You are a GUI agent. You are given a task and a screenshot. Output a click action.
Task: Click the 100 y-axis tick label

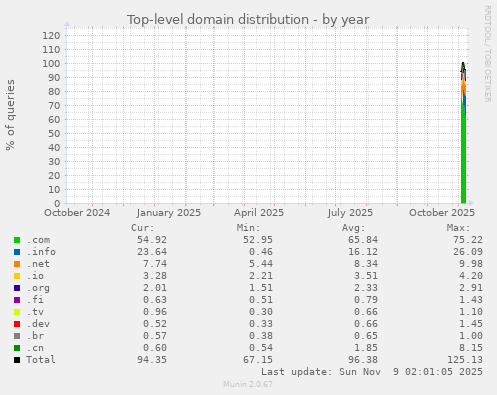point(51,64)
